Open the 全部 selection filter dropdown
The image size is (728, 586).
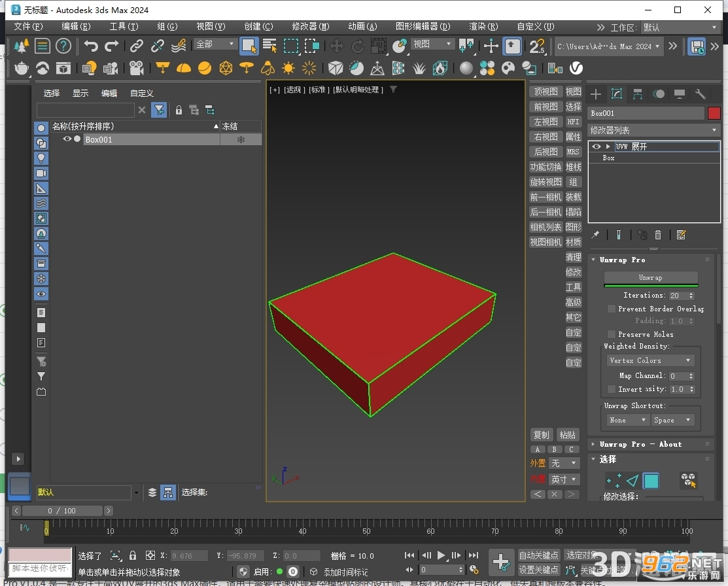[215, 44]
